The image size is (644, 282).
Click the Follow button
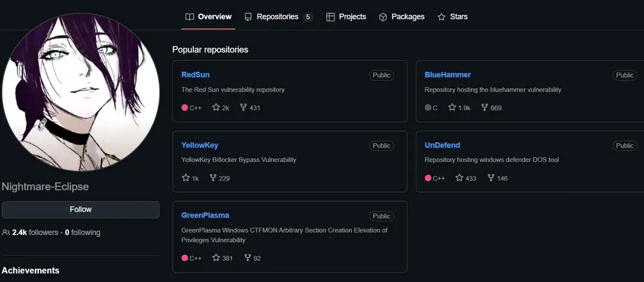pos(80,209)
